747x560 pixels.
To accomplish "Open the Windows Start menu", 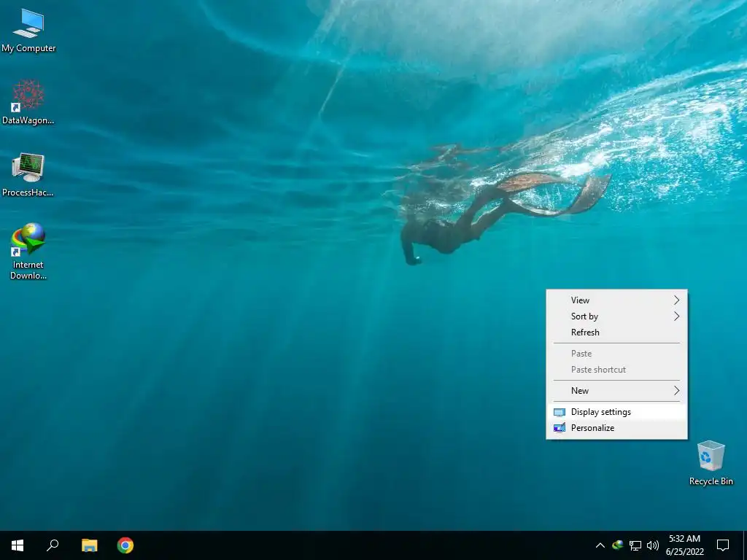I will [18, 545].
